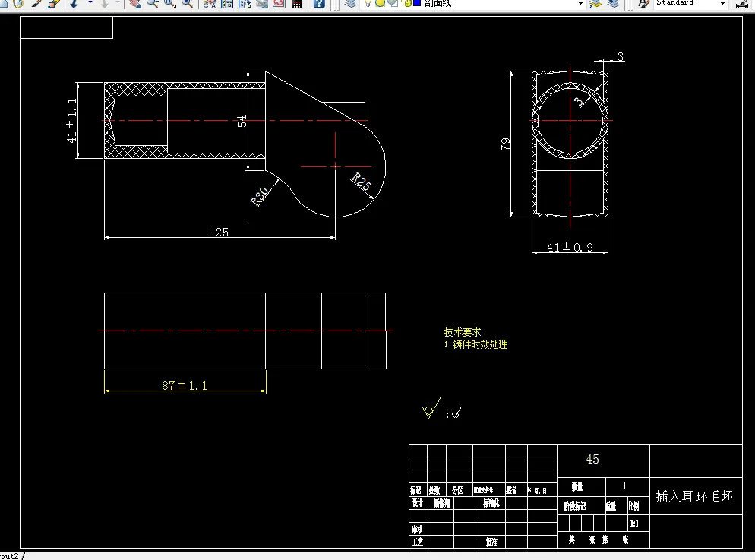Viewport: 755px width, 560px height.
Task: Expand the Standard text style dropdown
Action: 722,3
